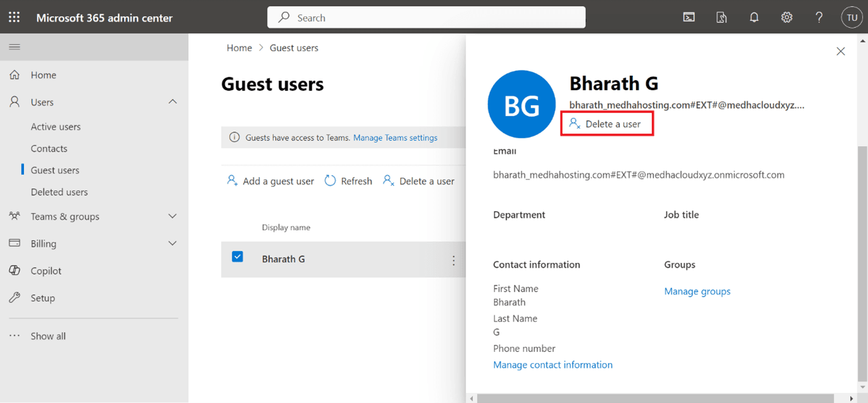Refresh the guest users list
Image resolution: width=868 pixels, height=403 pixels.
348,181
